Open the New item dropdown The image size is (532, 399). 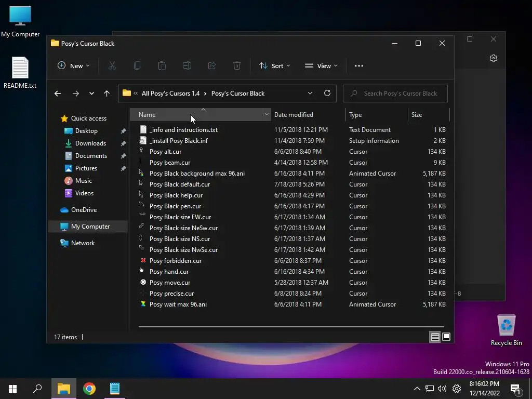73,66
